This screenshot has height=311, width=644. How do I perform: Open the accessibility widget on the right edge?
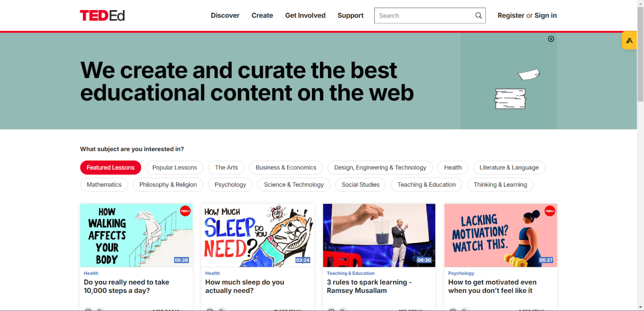click(629, 40)
